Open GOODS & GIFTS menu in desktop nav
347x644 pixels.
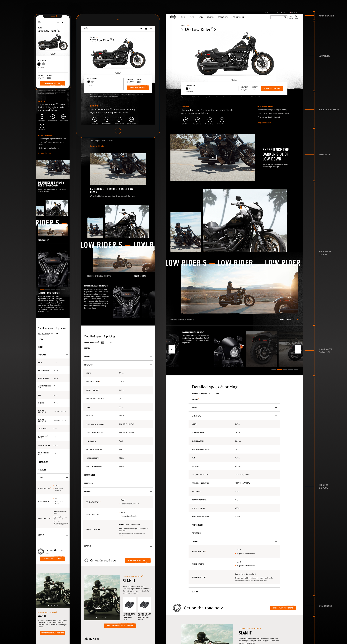pyautogui.click(x=223, y=17)
